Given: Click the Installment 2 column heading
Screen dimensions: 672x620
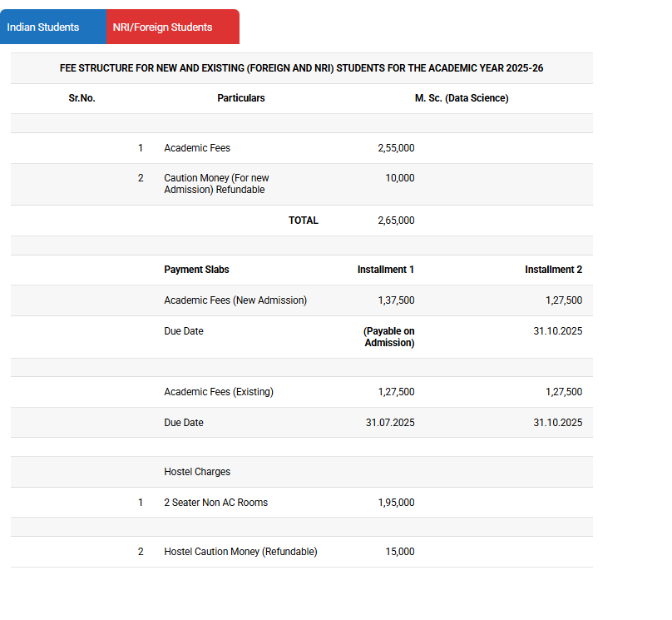Looking at the screenshot, I should coord(553,270).
